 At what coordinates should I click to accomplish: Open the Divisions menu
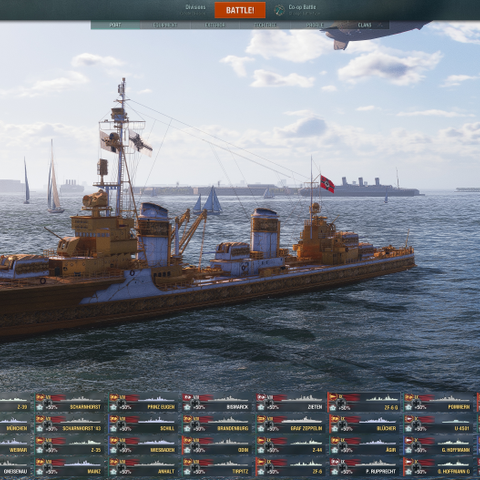point(195,7)
